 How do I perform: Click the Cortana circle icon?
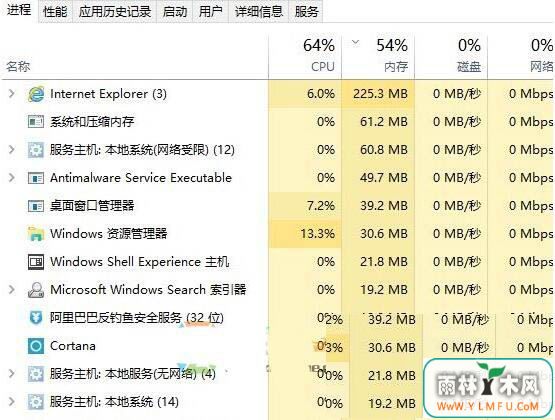[x=36, y=346]
